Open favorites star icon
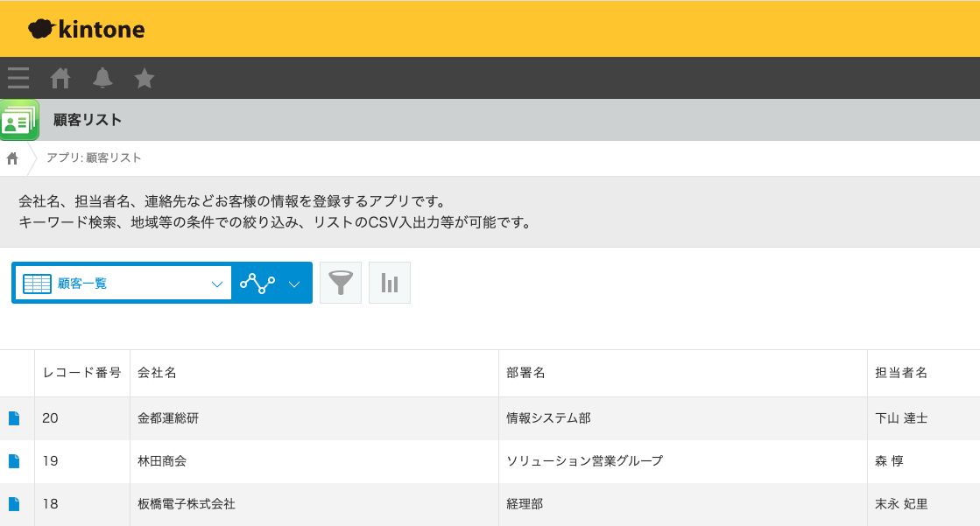The image size is (980, 526). [x=145, y=78]
